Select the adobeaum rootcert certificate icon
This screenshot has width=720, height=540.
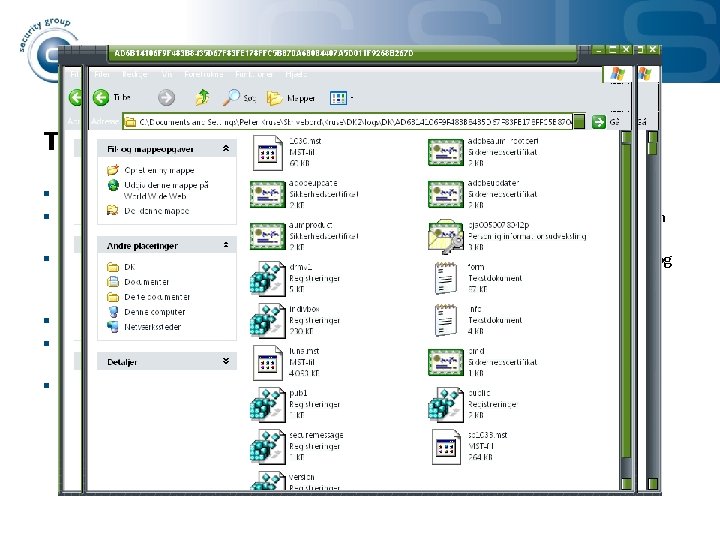[445, 152]
